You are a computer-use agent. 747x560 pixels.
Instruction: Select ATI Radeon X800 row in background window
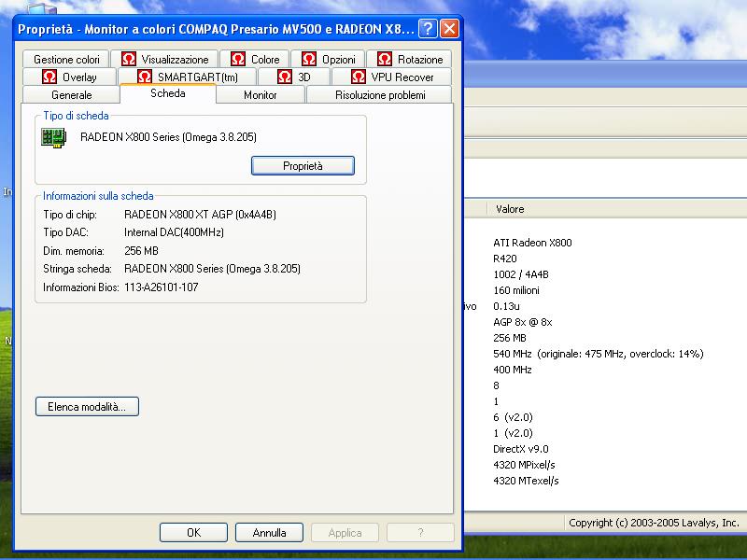pos(532,243)
